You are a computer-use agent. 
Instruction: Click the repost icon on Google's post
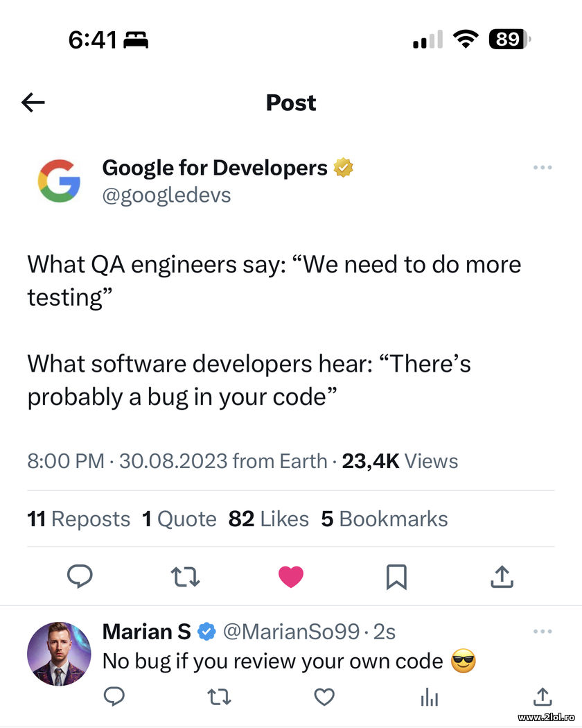(185, 576)
